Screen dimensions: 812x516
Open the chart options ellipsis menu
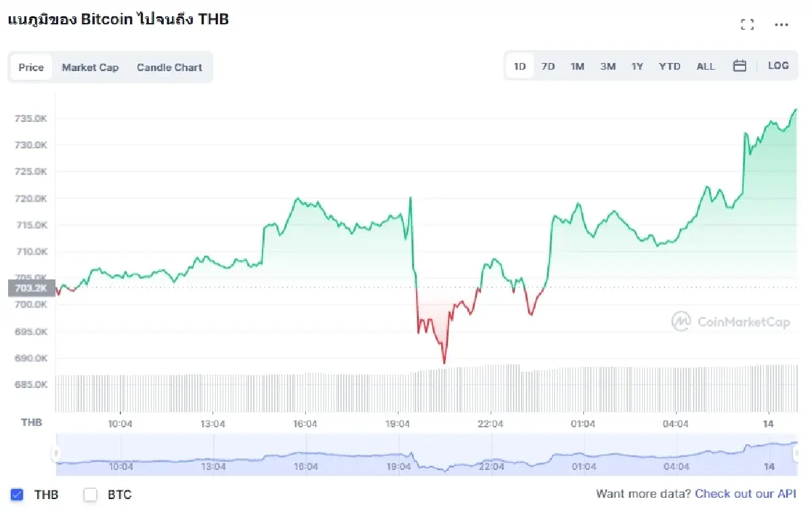781,24
